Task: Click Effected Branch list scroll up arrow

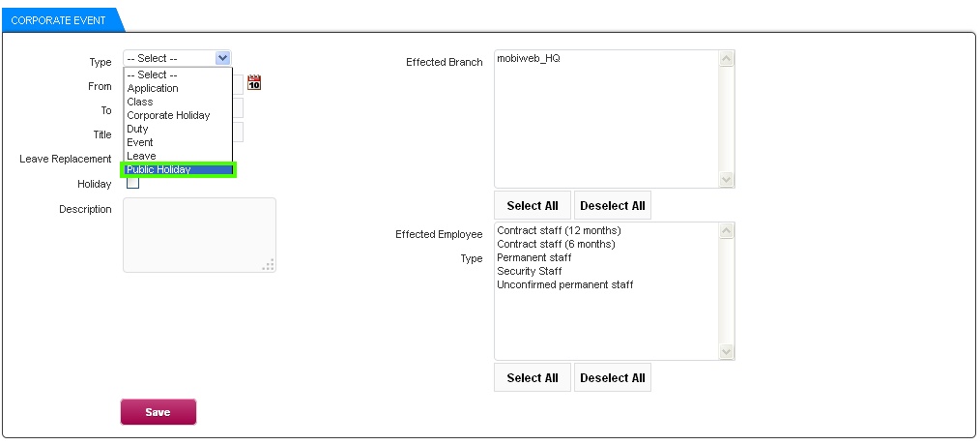Action: pos(726,59)
